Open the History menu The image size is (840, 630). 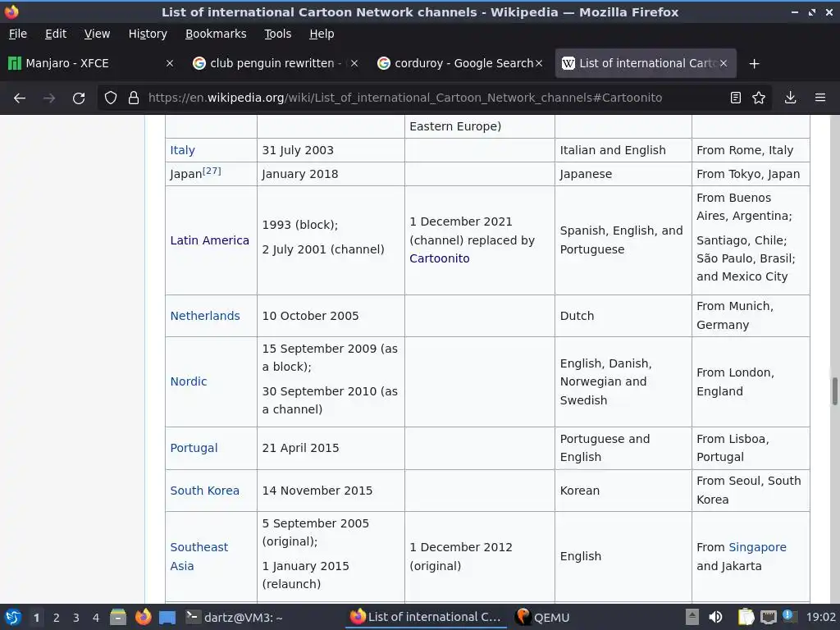click(148, 34)
